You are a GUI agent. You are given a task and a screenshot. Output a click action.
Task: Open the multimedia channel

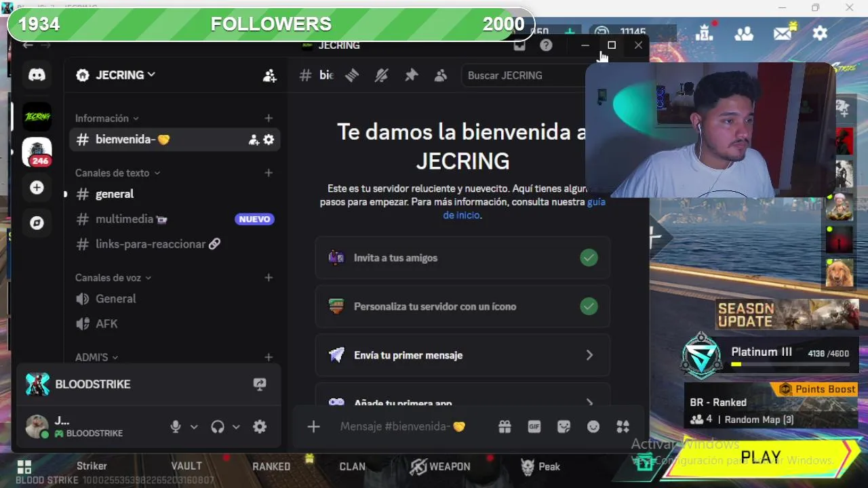[175, 220]
